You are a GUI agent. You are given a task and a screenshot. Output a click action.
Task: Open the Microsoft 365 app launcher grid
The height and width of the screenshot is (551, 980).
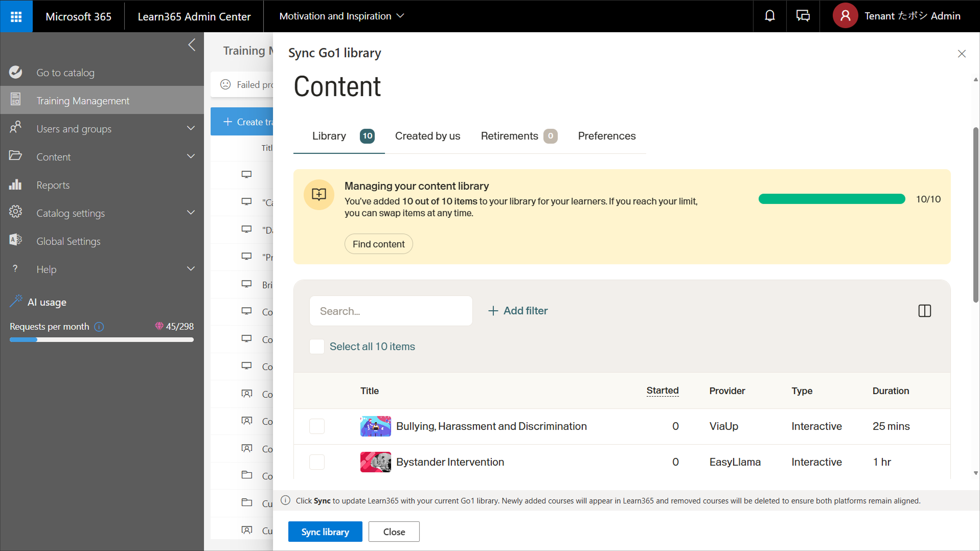(16, 16)
